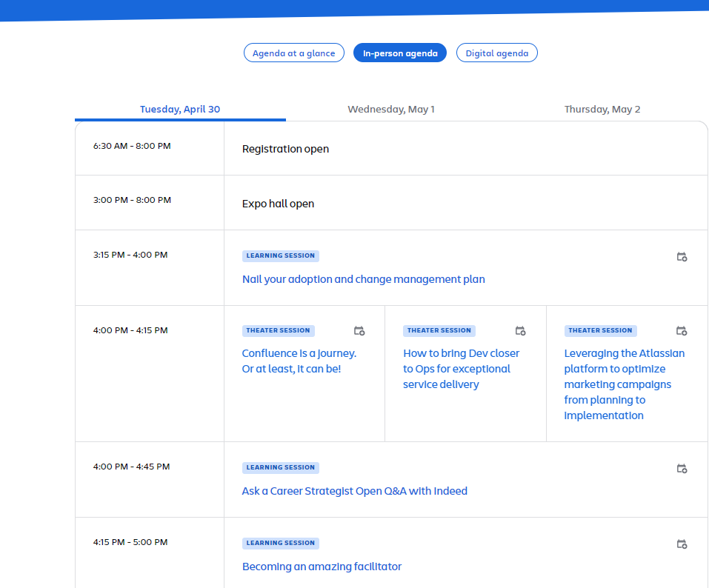Click '3:15 PM - 4:00 PM' time text
The height and width of the screenshot is (588, 709).
pyautogui.click(x=130, y=255)
